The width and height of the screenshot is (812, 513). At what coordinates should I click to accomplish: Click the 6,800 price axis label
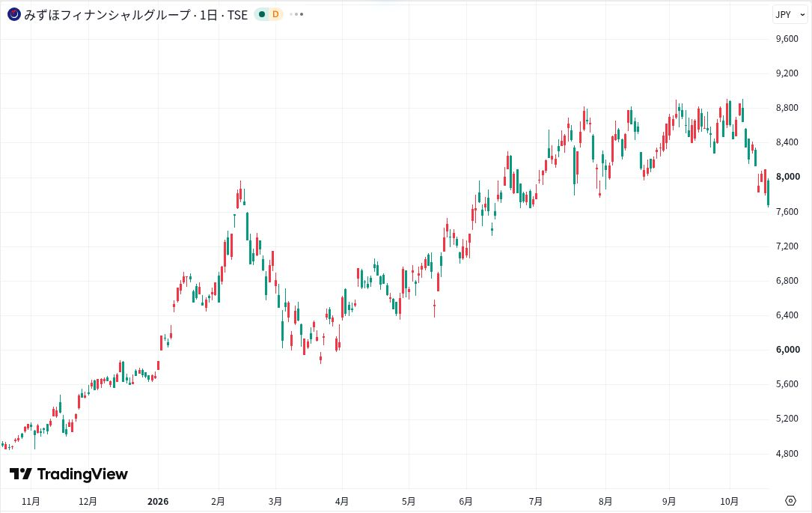[787, 280]
